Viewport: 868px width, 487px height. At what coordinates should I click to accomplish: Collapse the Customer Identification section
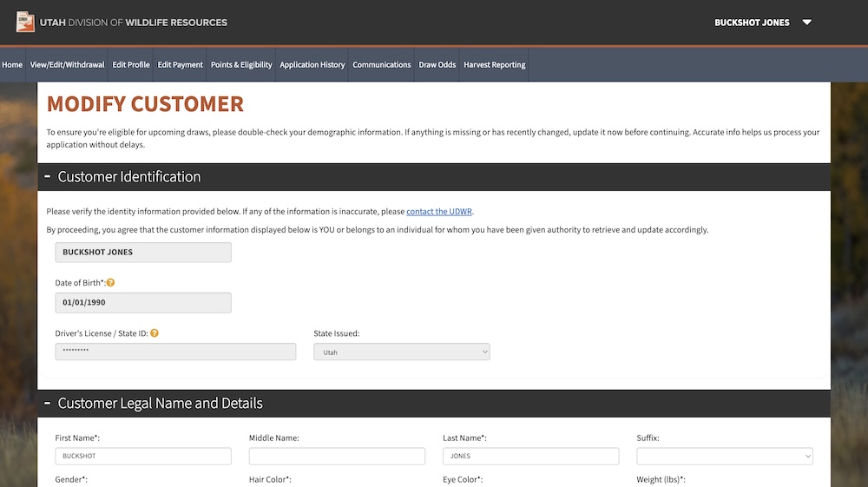click(48, 177)
